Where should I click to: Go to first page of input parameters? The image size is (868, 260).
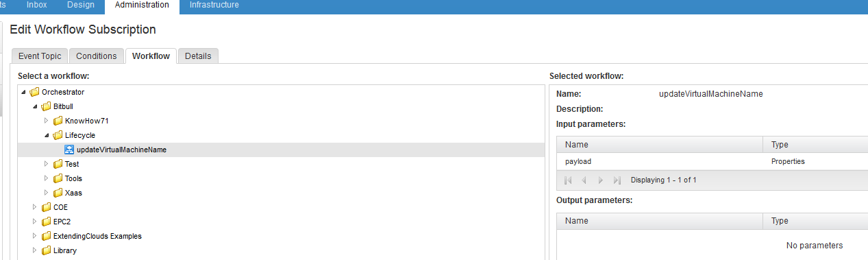click(x=568, y=180)
